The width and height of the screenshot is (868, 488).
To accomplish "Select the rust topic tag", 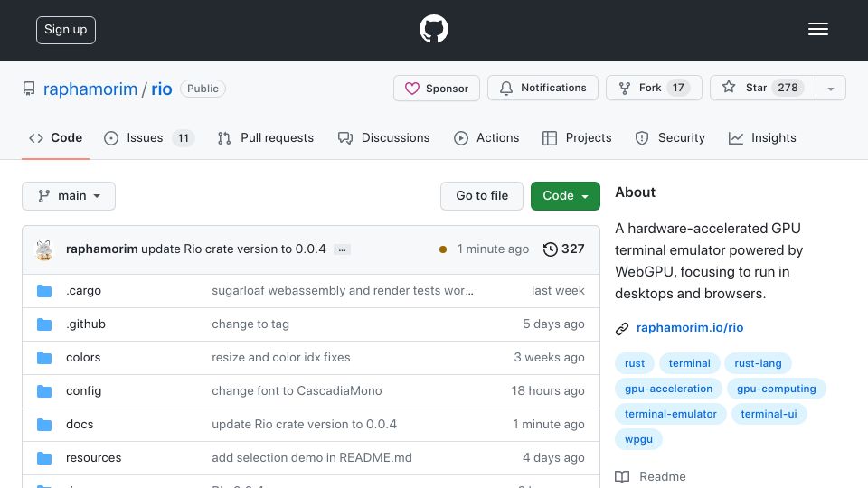I will pyautogui.click(x=635, y=363).
